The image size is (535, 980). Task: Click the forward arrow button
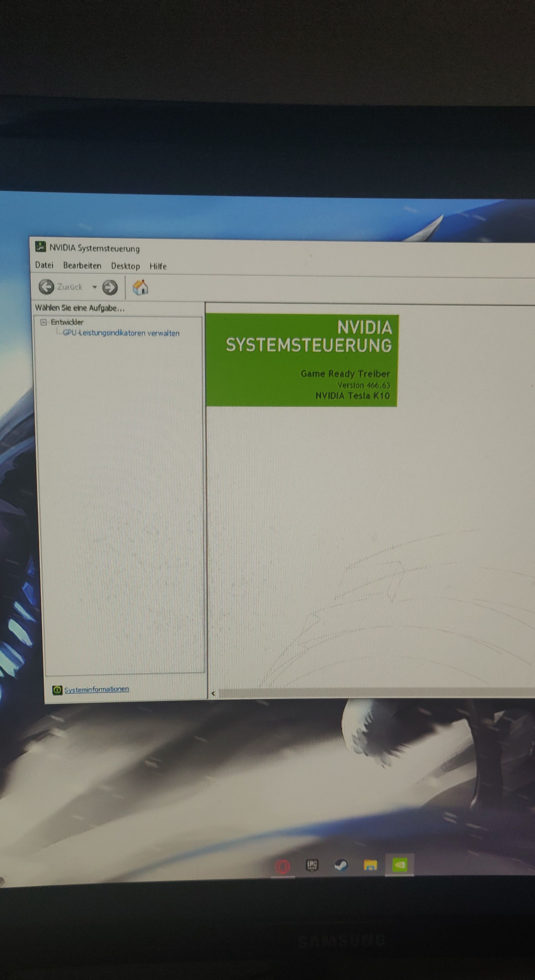(110, 288)
